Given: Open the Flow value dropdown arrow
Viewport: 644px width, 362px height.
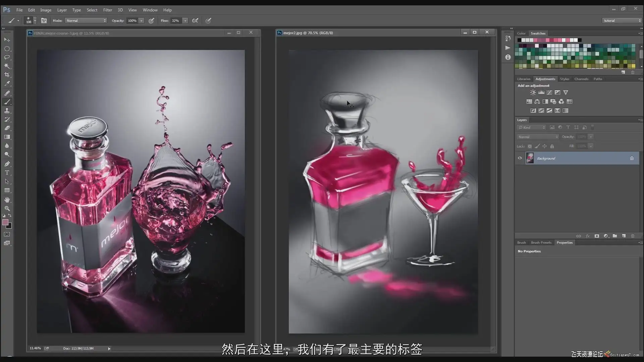Looking at the screenshot, I should (x=185, y=21).
